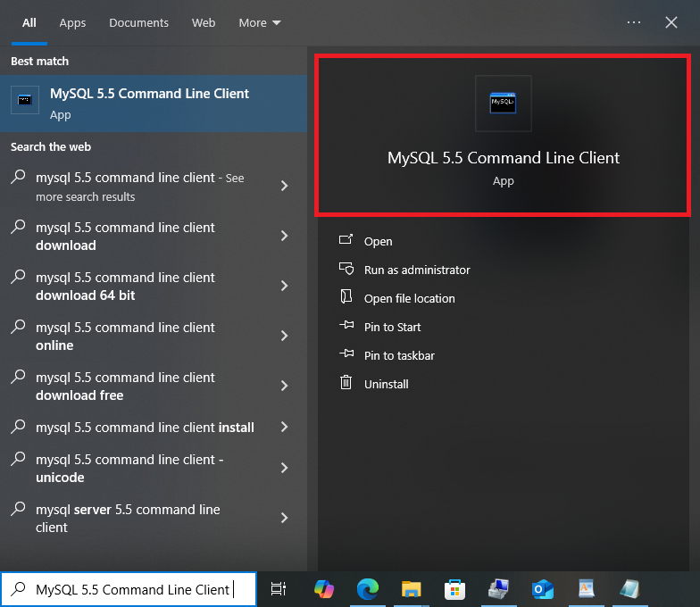Click 'See more search results' web suggestion
The height and width of the screenshot is (607, 700).
tap(154, 186)
